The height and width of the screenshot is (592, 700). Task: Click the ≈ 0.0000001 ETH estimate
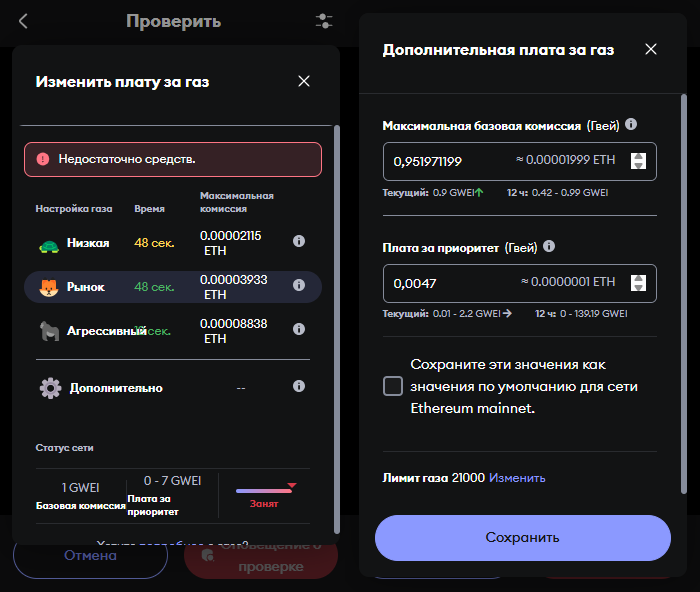(568, 282)
